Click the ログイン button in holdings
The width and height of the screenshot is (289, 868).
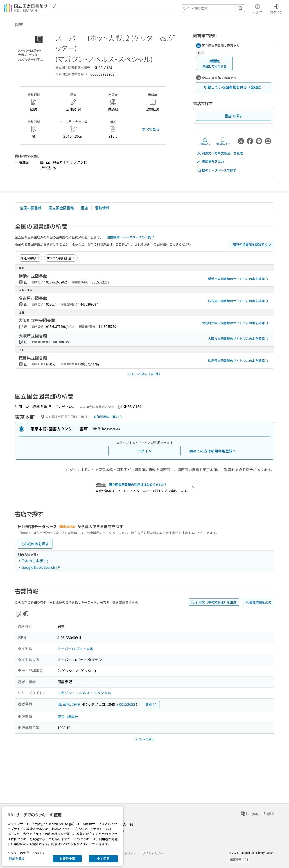(144, 451)
